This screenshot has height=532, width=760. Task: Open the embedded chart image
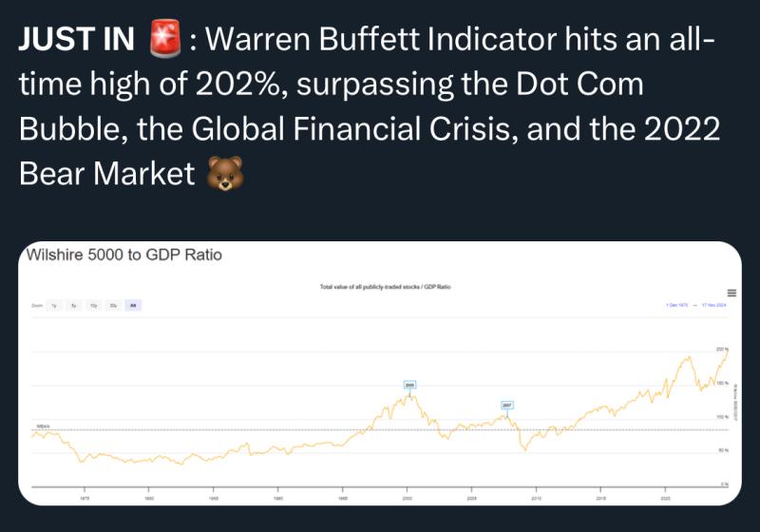point(380,373)
